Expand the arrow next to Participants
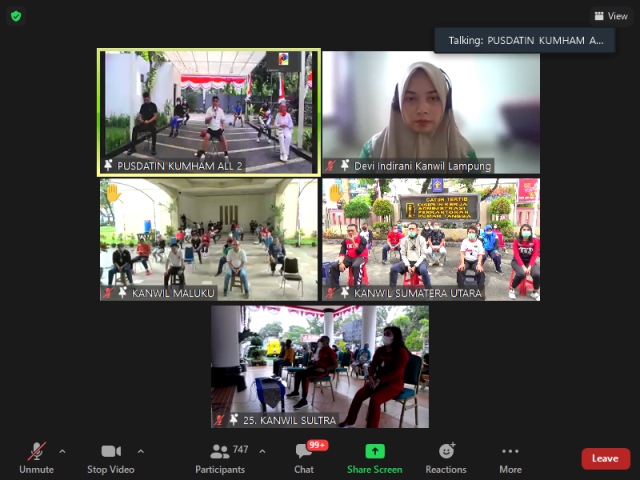Screen dimensions: 640x480 [x=262, y=451]
